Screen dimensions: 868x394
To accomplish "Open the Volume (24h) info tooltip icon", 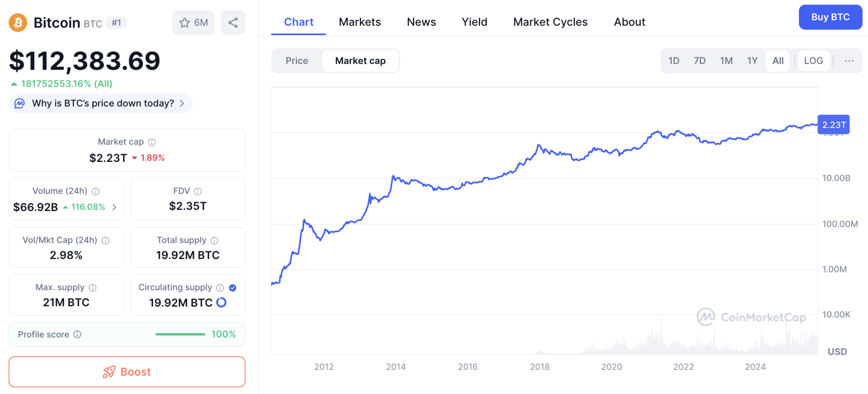I will 95,191.
